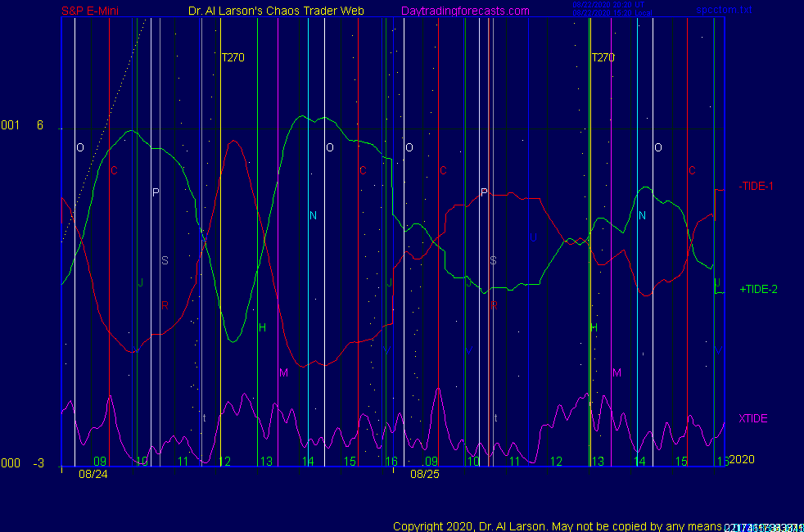Click the magenta M marker in the 08/24 session
Viewport: 804px width, 532px height.
283,372
